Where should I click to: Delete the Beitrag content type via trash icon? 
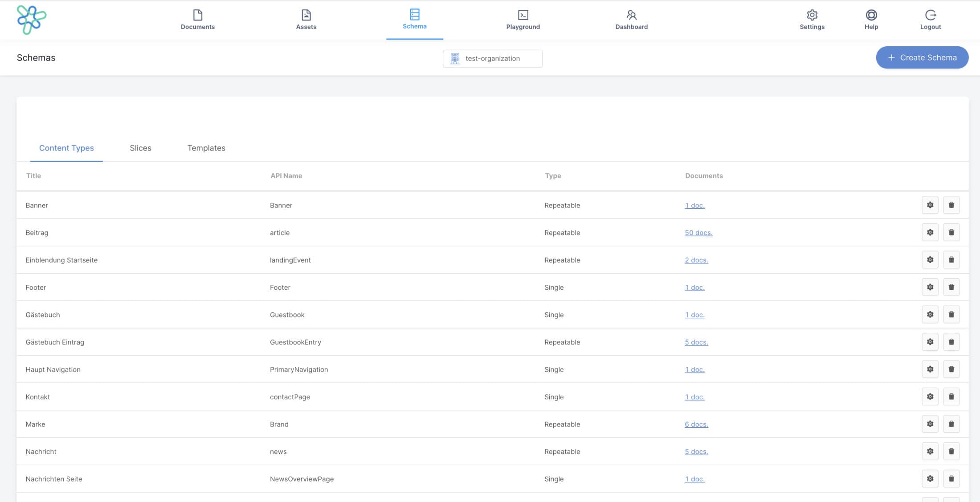click(x=952, y=232)
